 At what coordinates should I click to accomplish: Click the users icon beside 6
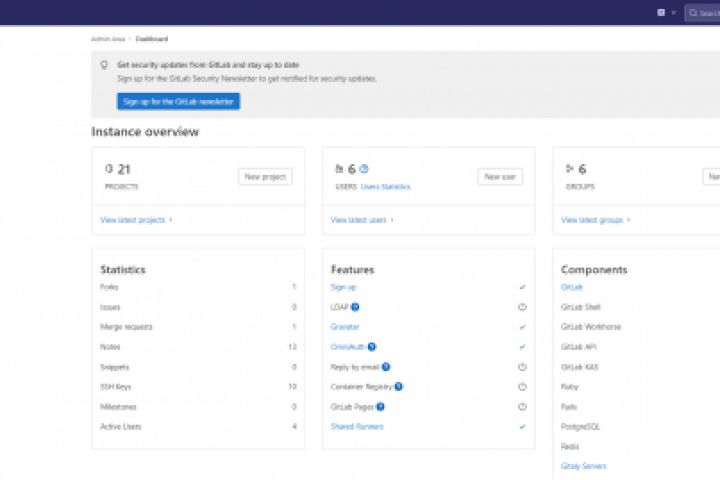click(339, 169)
